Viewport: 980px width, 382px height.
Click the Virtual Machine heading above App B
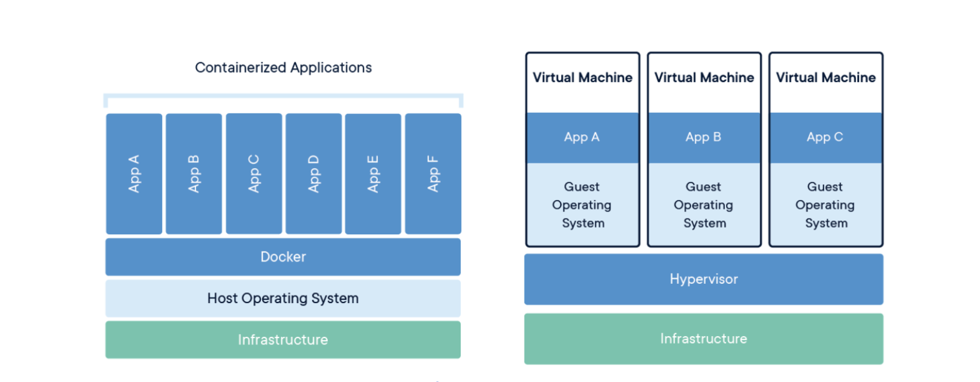point(704,78)
